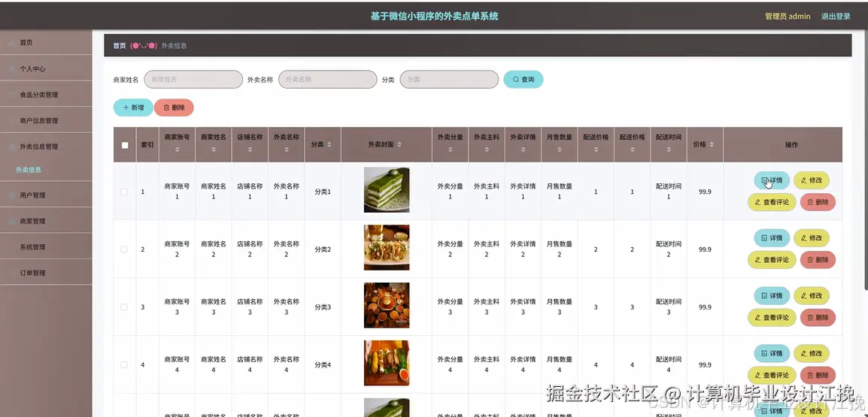The height and width of the screenshot is (417, 868).
Task: Check the checkbox for row 4
Action: click(124, 364)
